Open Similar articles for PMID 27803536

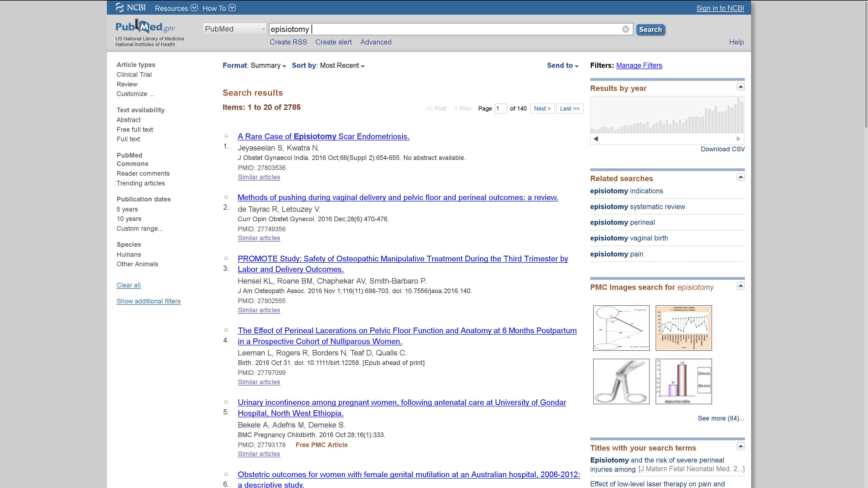(259, 177)
